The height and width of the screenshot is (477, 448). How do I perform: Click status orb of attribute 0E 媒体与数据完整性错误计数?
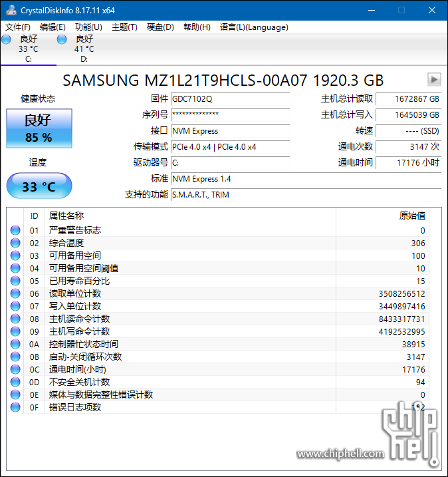[15, 395]
